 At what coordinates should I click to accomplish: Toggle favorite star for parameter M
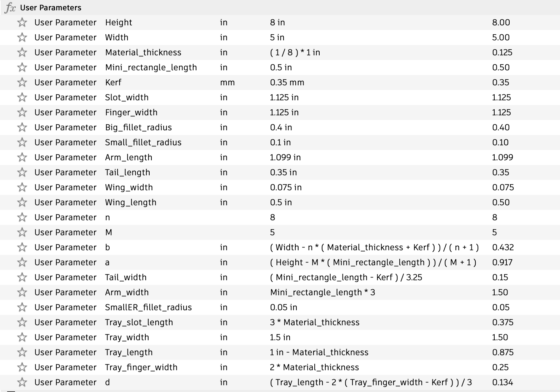pos(22,232)
